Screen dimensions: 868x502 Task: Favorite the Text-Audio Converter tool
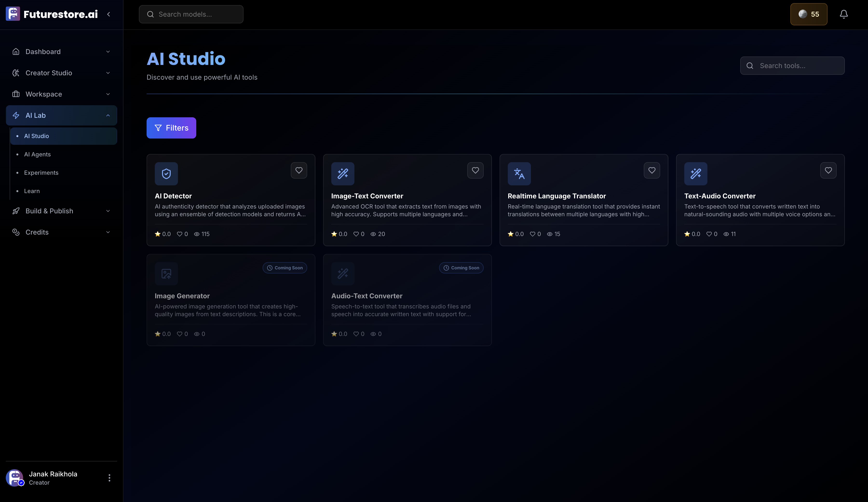[x=828, y=170]
